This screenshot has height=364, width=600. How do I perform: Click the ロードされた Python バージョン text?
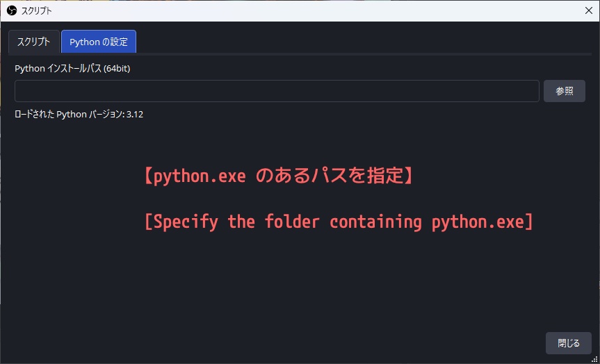click(x=68, y=114)
